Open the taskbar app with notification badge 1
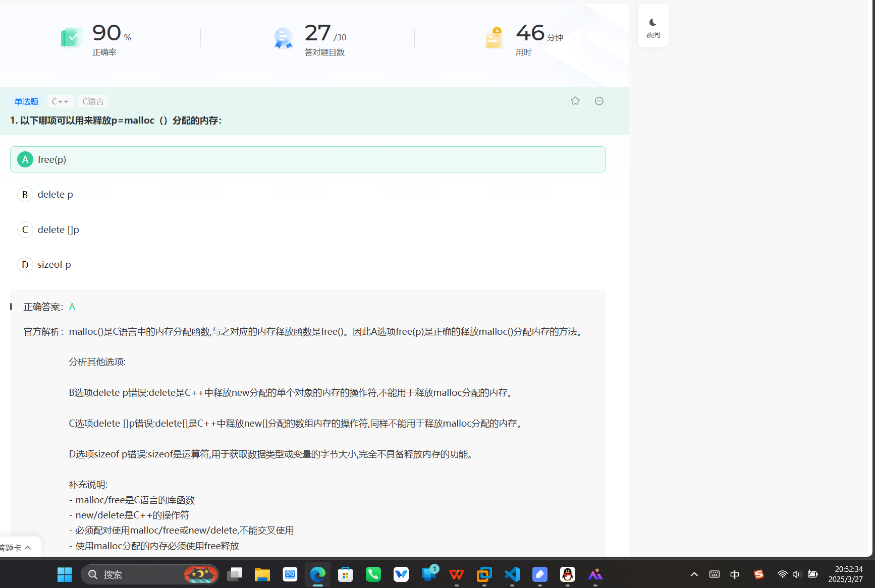This screenshot has width=875, height=588. (x=429, y=574)
